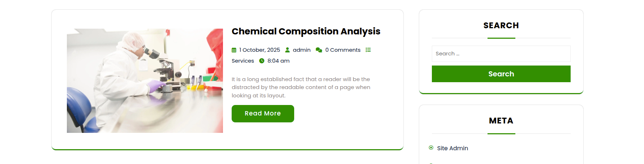Click the calendar icon beside the date
The width and height of the screenshot is (644, 164).
[234, 50]
